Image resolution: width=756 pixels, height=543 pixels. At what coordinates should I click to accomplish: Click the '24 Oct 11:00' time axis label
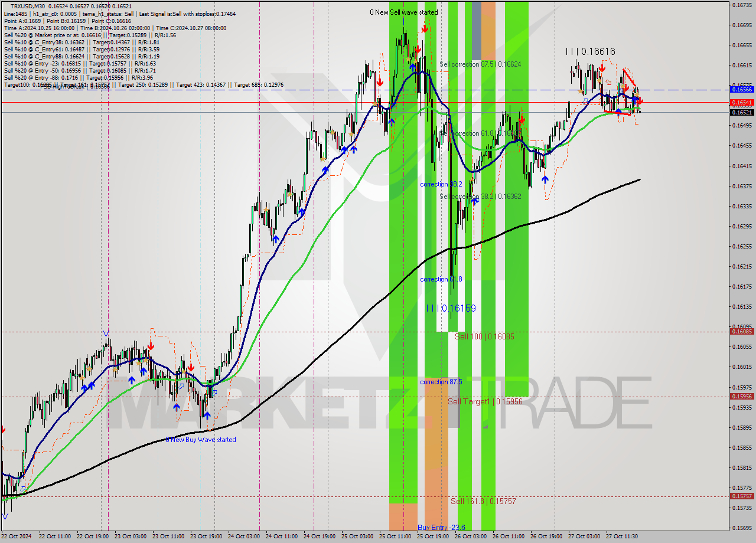click(x=282, y=537)
